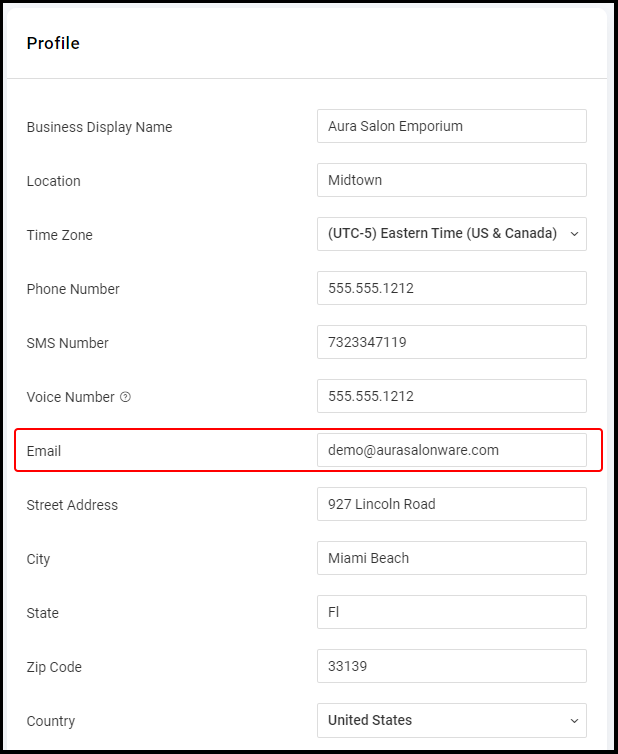Click the State input field

(452, 612)
